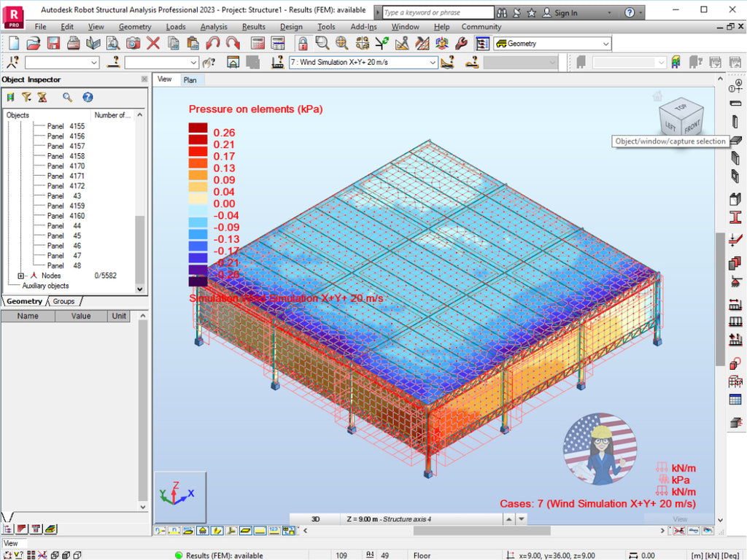
Task: Open the Sections tool (I-beam icon) on right toolbar
Action: point(737,216)
